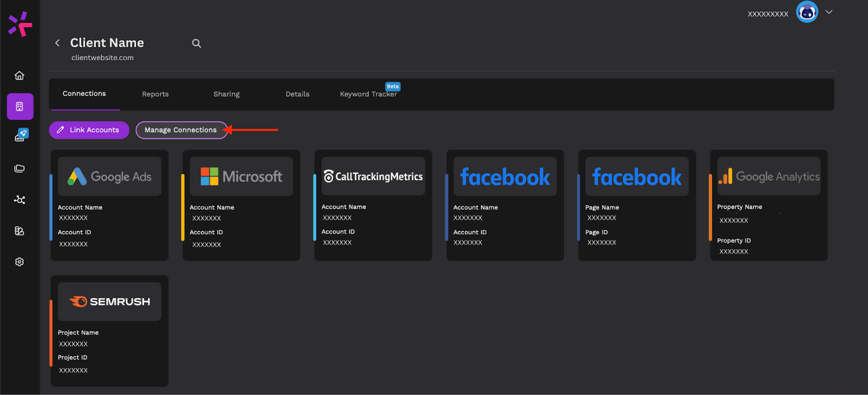Select the facebook tile above Page Name
Viewport: 868px width, 395px height.
pyautogui.click(x=637, y=176)
